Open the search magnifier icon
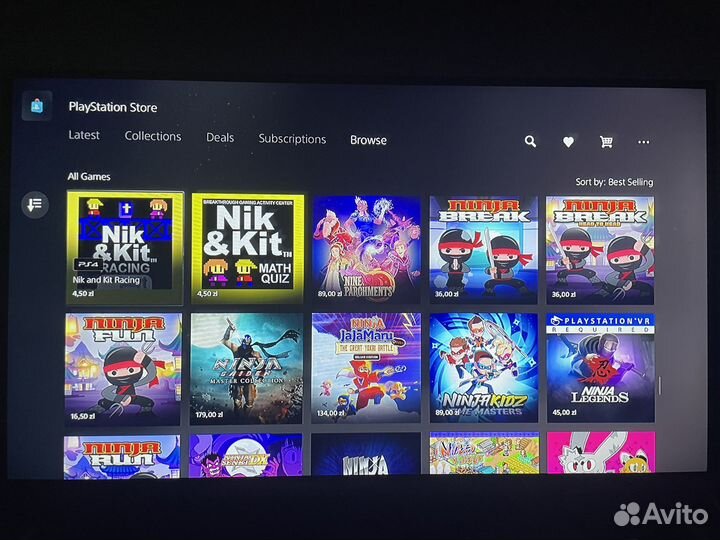The height and width of the screenshot is (540, 720). (530, 141)
